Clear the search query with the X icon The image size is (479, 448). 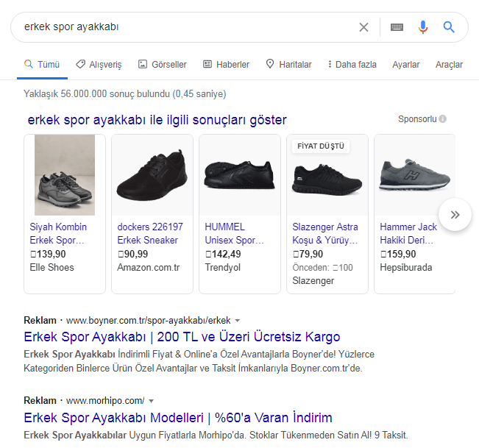coord(363,27)
